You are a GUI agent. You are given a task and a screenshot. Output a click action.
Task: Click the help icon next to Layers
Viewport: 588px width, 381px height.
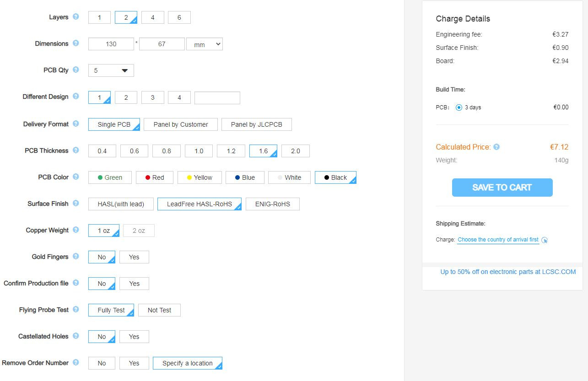pos(76,17)
